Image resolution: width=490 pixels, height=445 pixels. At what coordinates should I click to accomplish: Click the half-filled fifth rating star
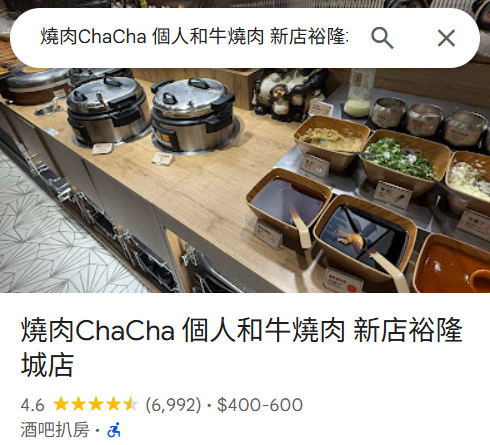click(130, 404)
